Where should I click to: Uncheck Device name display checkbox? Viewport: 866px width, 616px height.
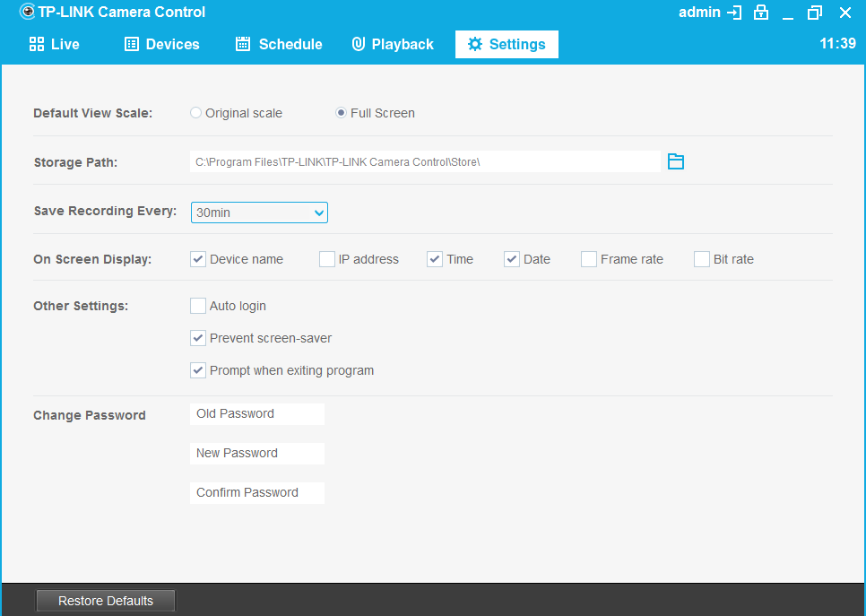click(x=198, y=259)
